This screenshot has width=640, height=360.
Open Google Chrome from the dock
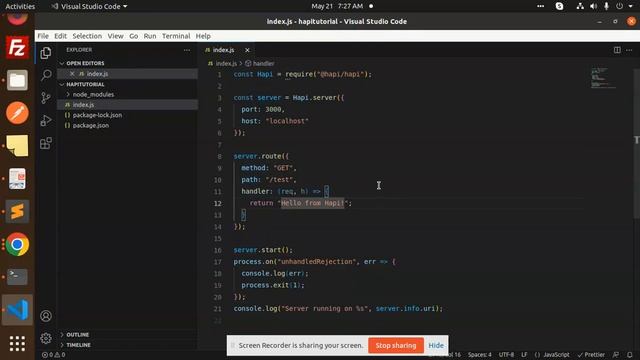(17, 244)
